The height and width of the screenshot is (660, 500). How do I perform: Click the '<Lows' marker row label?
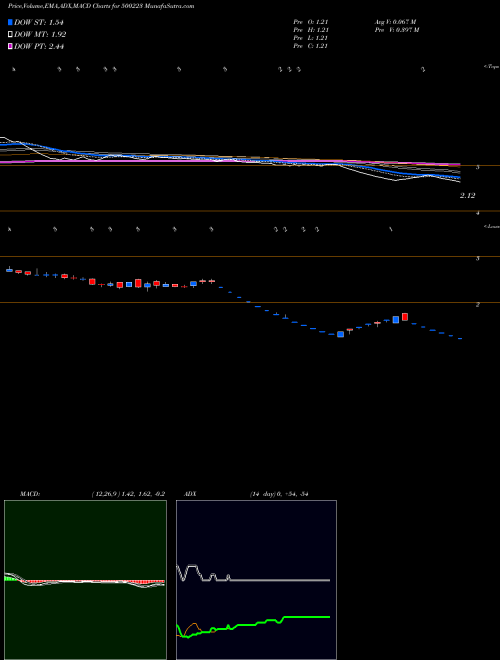point(492,226)
